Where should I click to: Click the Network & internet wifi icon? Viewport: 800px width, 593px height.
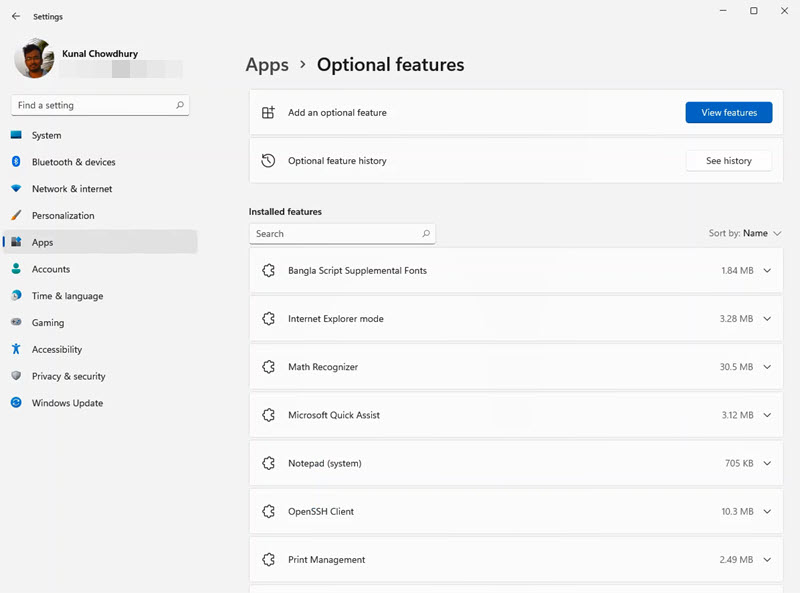[16, 188]
